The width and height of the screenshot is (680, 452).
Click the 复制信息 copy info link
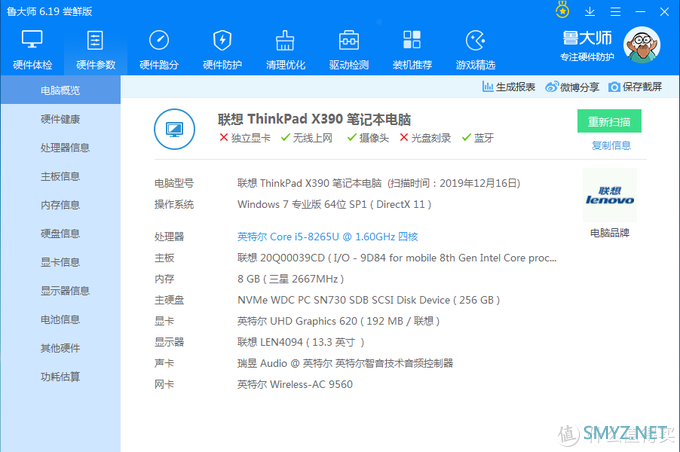tap(611, 145)
